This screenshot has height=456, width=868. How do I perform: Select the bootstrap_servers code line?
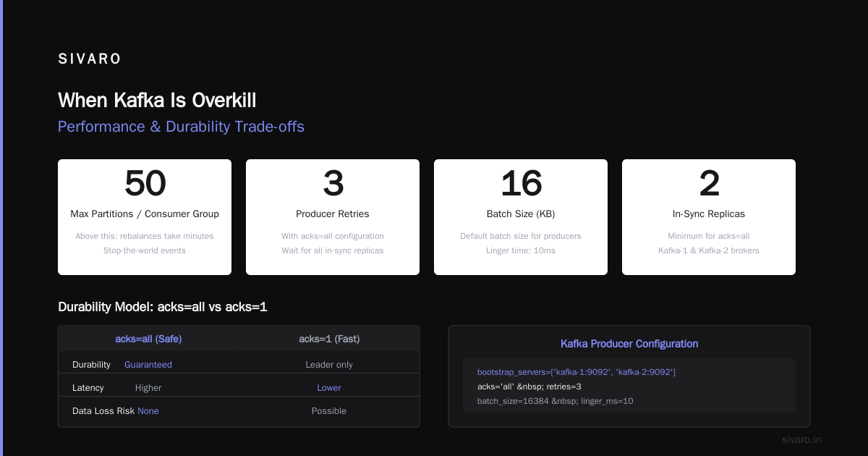coord(576,372)
